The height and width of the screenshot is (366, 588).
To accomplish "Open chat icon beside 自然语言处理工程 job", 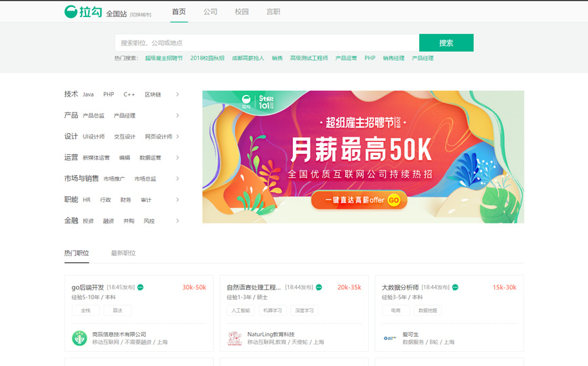I will coord(319,287).
